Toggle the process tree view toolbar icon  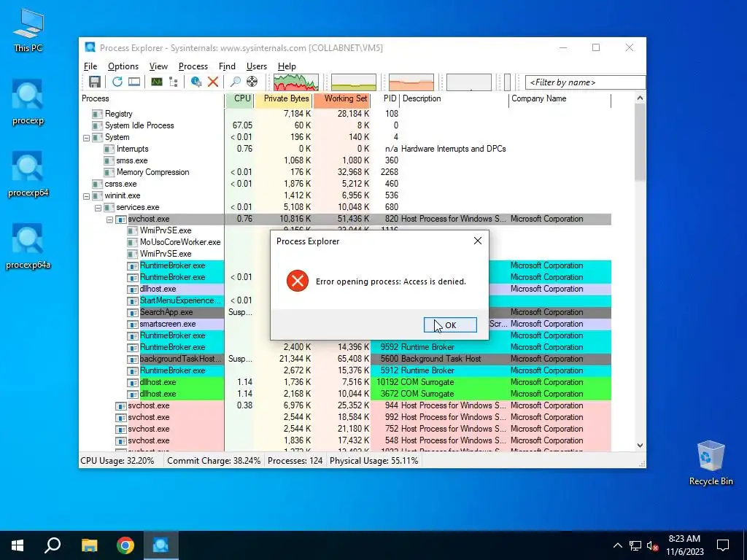coord(174,82)
